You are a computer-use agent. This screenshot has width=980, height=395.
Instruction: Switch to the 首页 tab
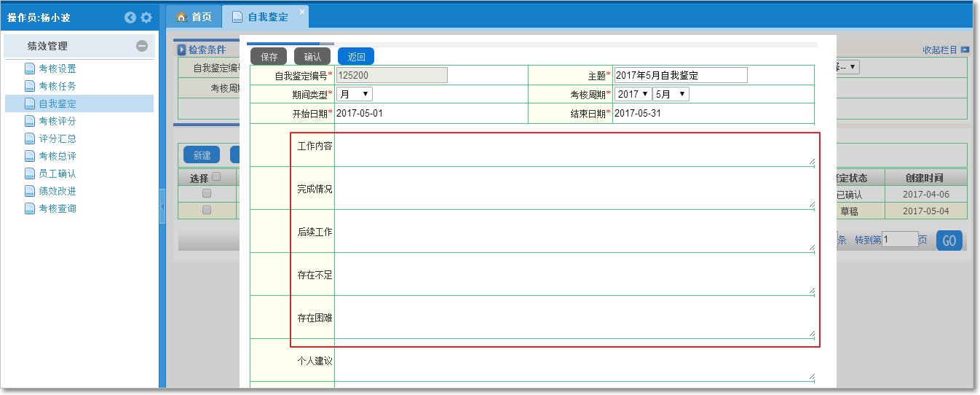pos(194,17)
